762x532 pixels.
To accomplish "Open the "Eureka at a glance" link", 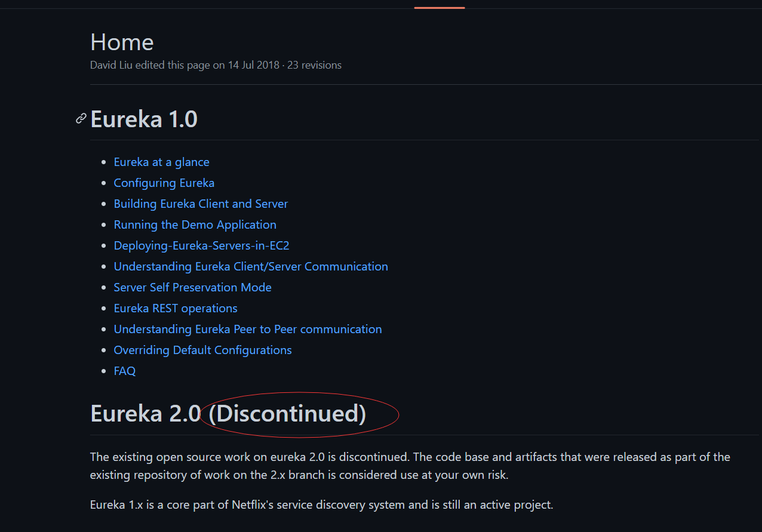I will click(x=161, y=162).
